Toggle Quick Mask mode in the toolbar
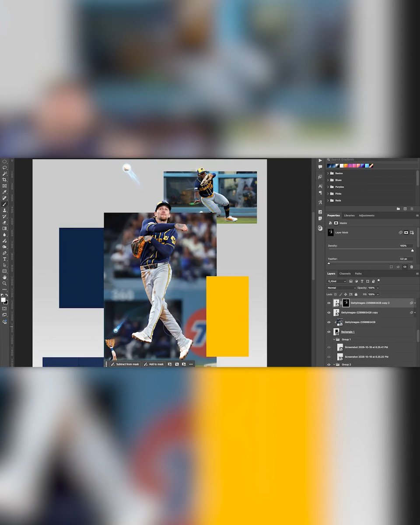 (4, 308)
